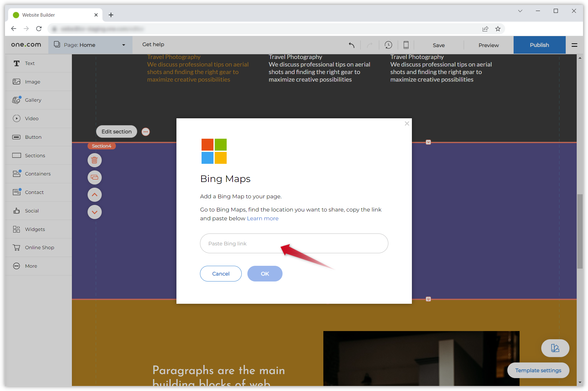The height and width of the screenshot is (391, 588).
Task: Open the hamburger menu next to Publish
Action: (x=575, y=45)
